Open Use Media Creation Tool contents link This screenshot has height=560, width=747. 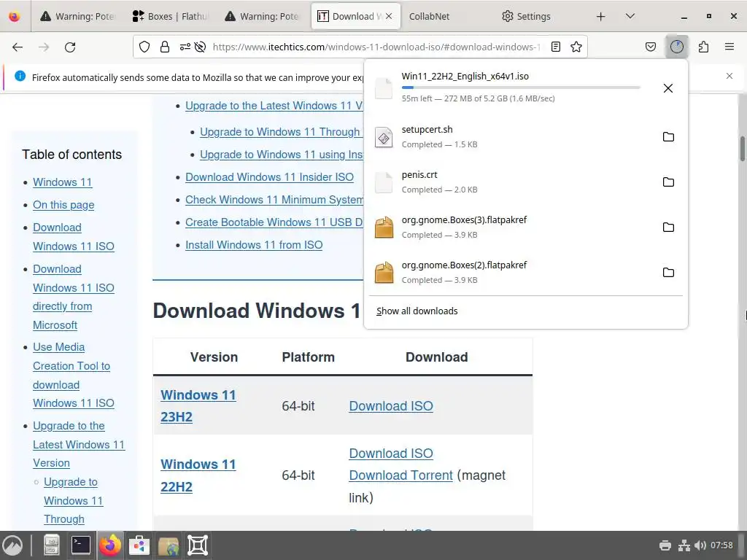74,376
